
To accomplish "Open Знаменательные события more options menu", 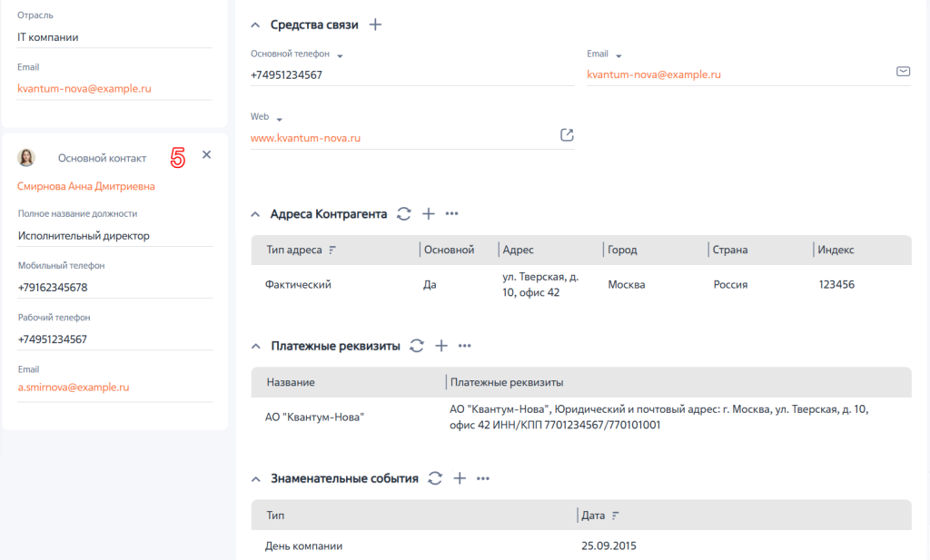I will click(483, 478).
